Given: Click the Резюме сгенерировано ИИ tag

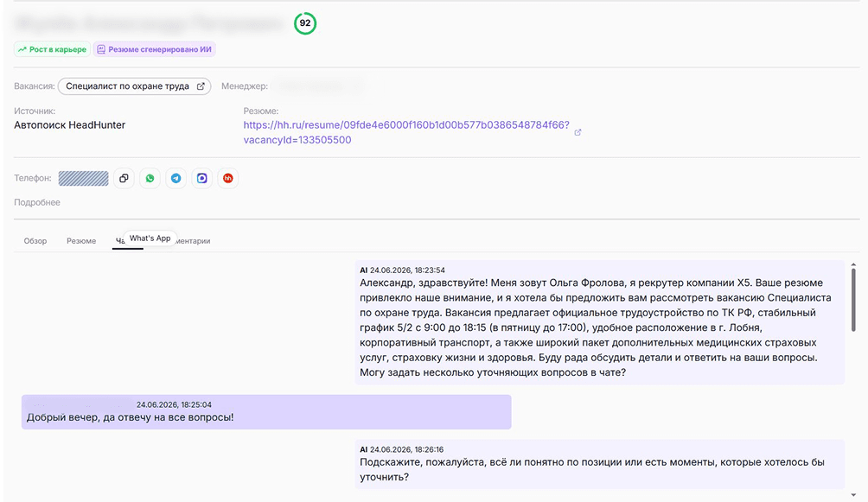Looking at the screenshot, I should coord(155,49).
